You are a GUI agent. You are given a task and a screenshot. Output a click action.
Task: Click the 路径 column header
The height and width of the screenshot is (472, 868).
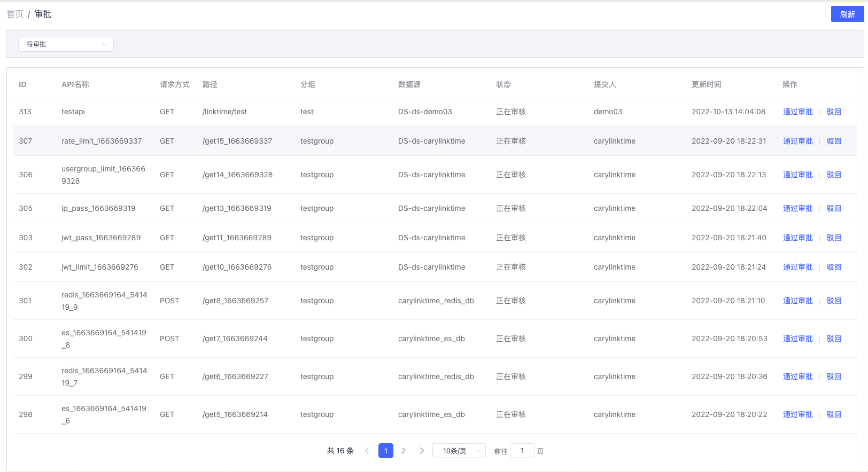tap(210, 84)
